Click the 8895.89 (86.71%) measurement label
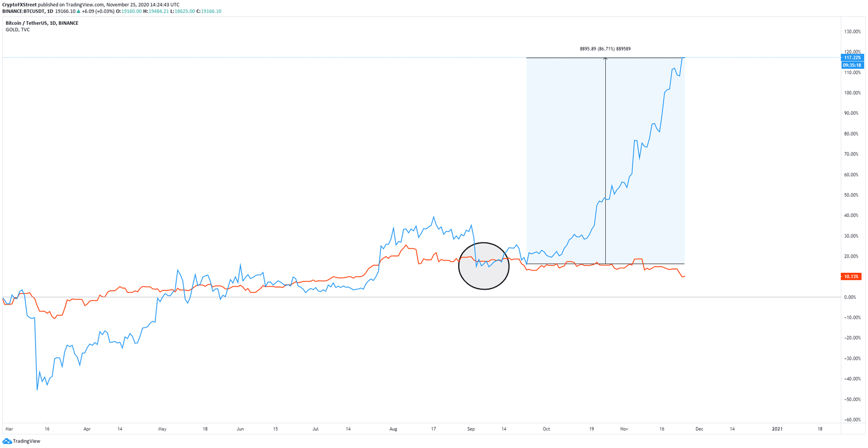 (x=606, y=49)
